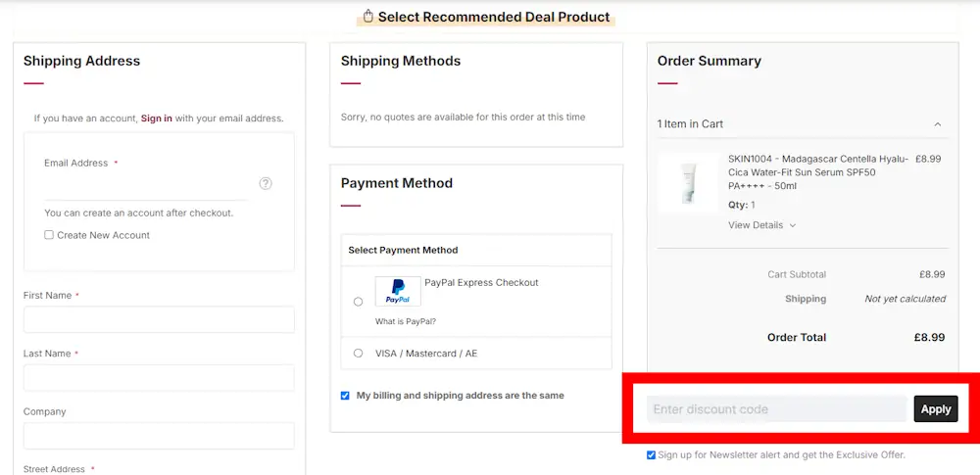Click the Enter discount code field
980x475 pixels.
pyautogui.click(x=776, y=409)
